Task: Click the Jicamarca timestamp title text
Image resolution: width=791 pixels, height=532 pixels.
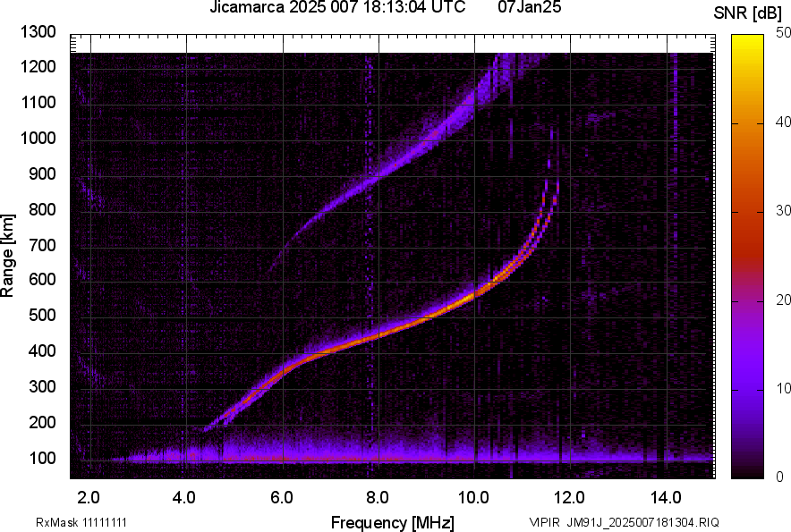Action: tap(337, 7)
